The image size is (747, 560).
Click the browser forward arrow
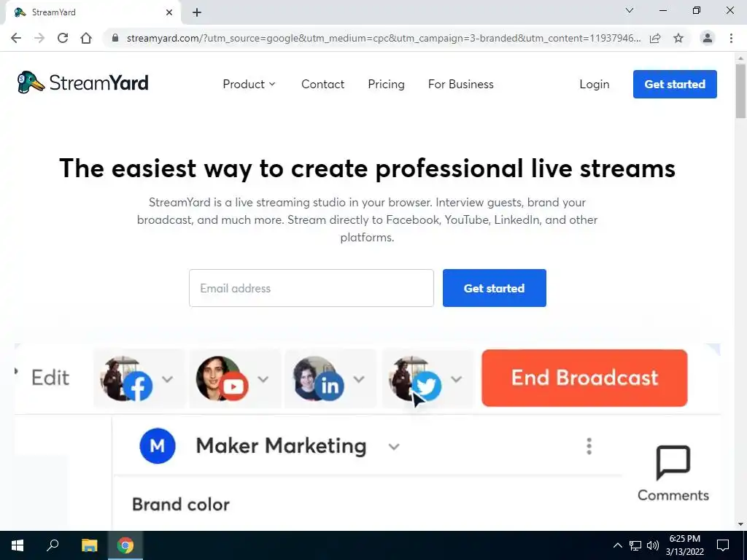coord(39,38)
